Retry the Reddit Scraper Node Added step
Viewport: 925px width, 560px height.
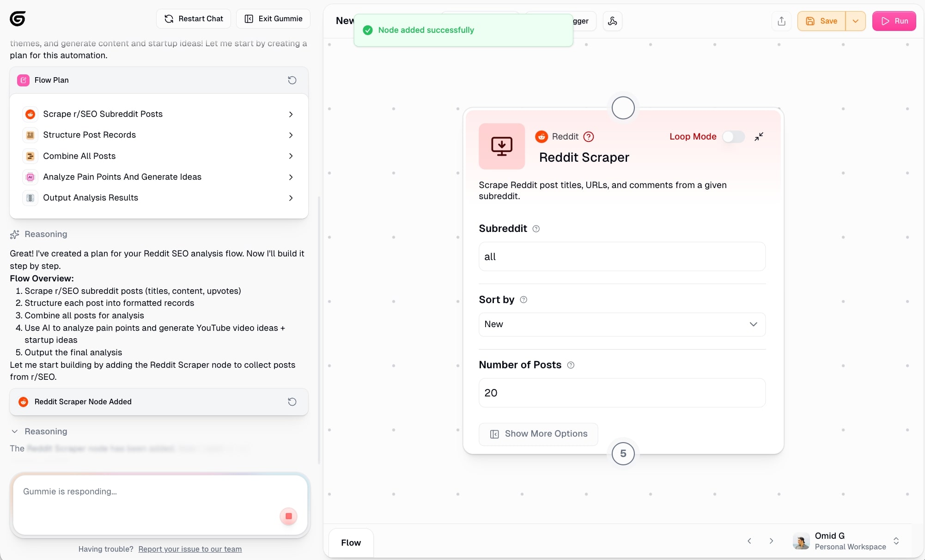coord(292,402)
